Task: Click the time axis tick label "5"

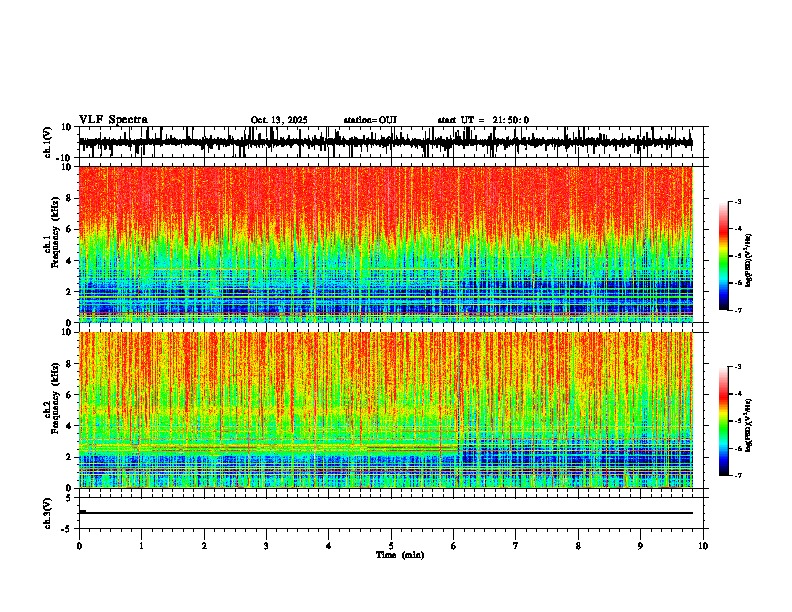Action: (x=391, y=546)
